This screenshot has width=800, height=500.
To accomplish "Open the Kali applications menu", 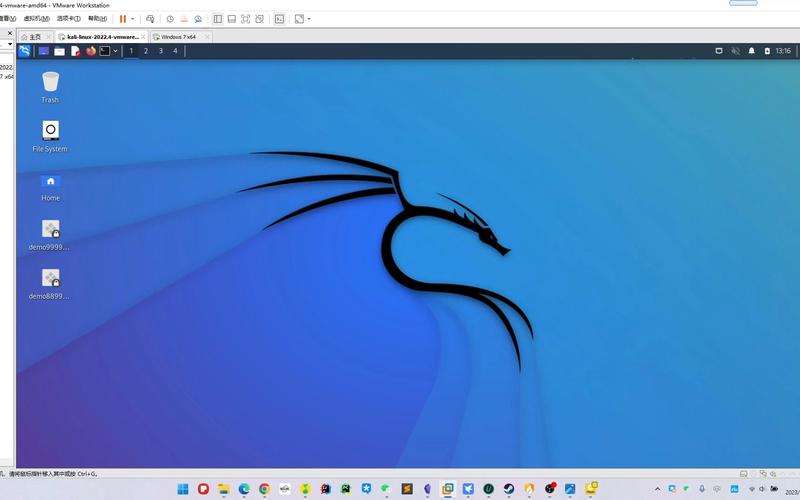I will (24, 51).
